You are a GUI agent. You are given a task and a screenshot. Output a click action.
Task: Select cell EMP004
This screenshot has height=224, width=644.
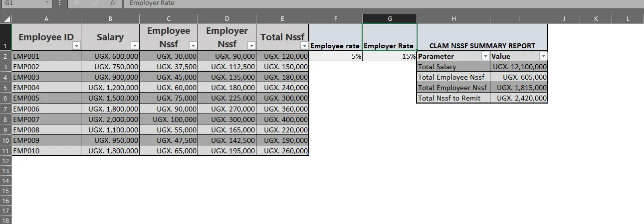pyautogui.click(x=46, y=88)
